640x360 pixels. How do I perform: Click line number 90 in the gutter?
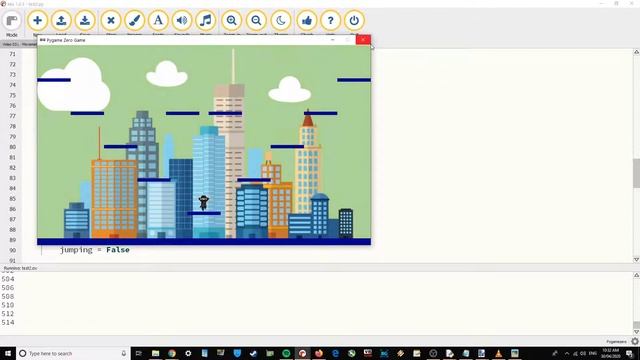(x=13, y=250)
